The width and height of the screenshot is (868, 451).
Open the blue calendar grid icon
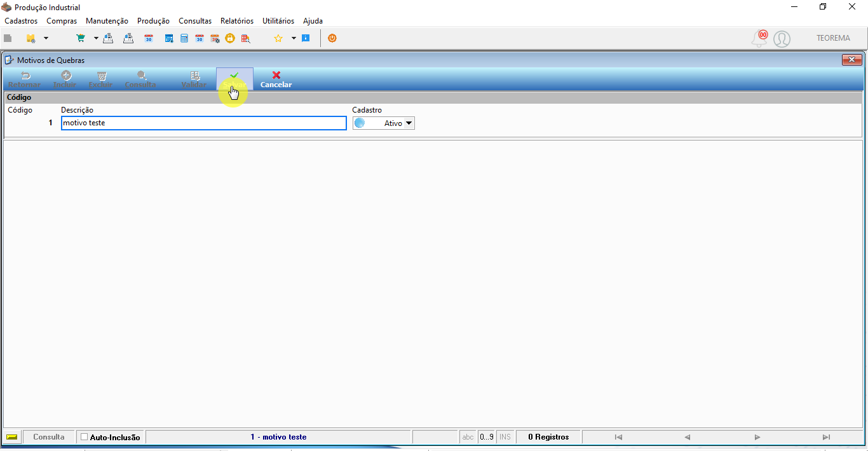point(169,38)
